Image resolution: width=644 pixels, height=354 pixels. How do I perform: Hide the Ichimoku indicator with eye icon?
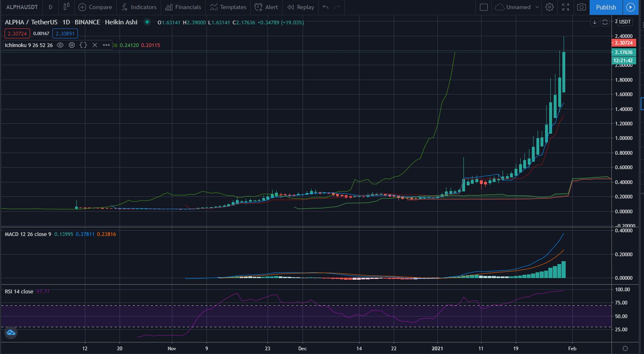(x=60, y=45)
